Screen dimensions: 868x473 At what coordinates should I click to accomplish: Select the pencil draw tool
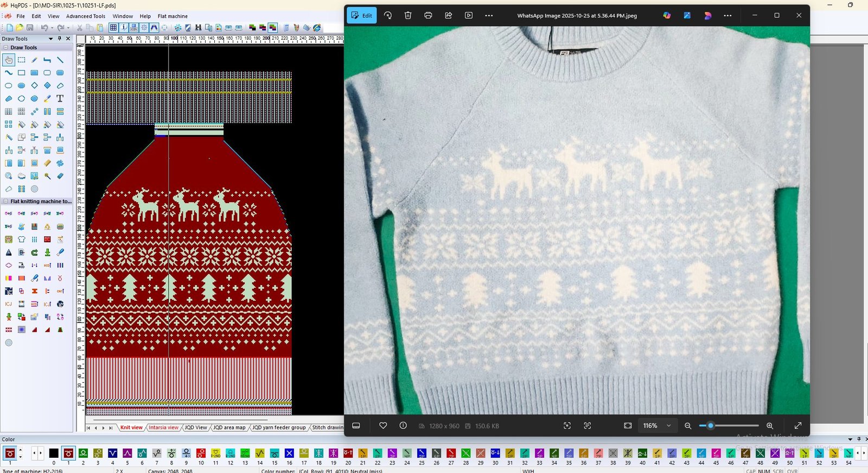[34, 60]
